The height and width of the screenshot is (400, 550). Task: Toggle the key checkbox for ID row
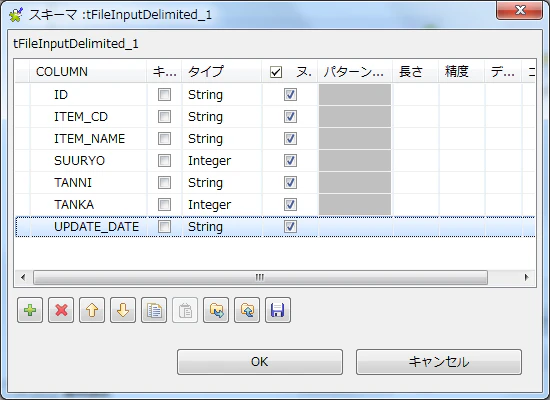164,94
